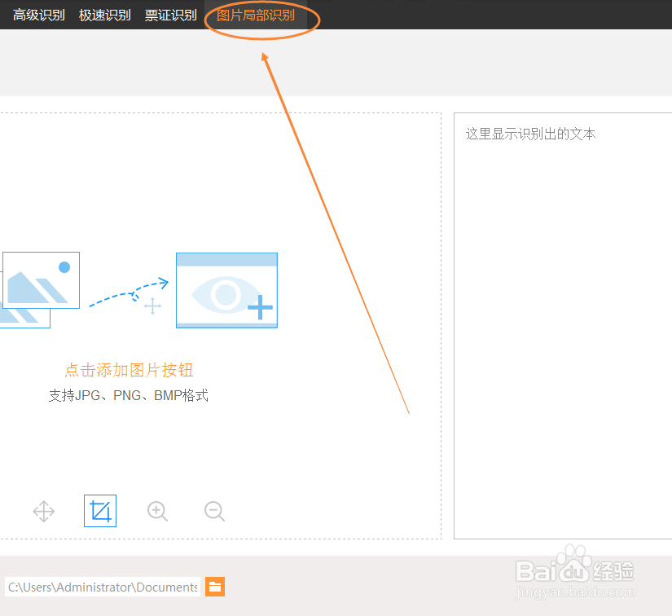The height and width of the screenshot is (616, 672).
Task: Activate the crop selection tool
Action: pos(100,511)
